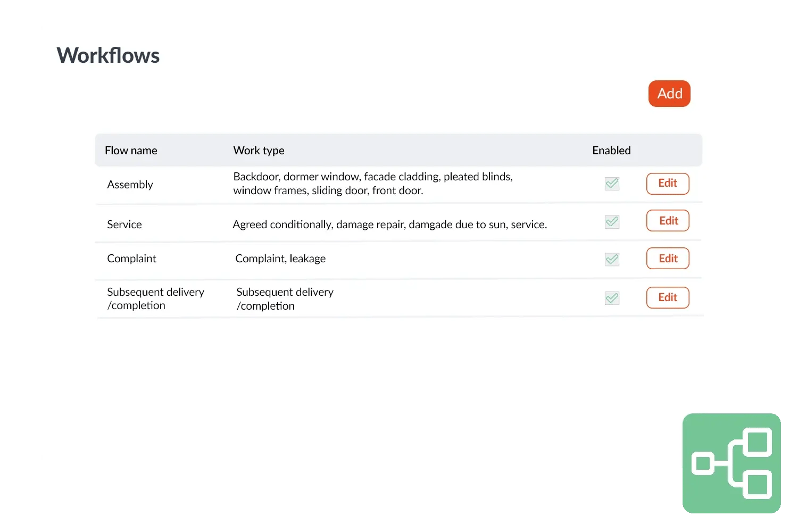The width and height of the screenshot is (798, 532).
Task: Edit the Subsequent delivery/completion workflow
Action: coord(668,297)
